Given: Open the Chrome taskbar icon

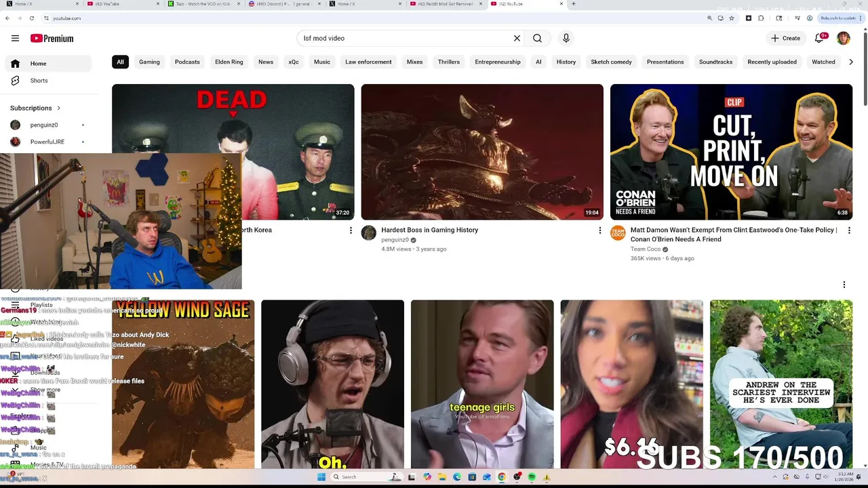Looking at the screenshot, I should click(502, 477).
